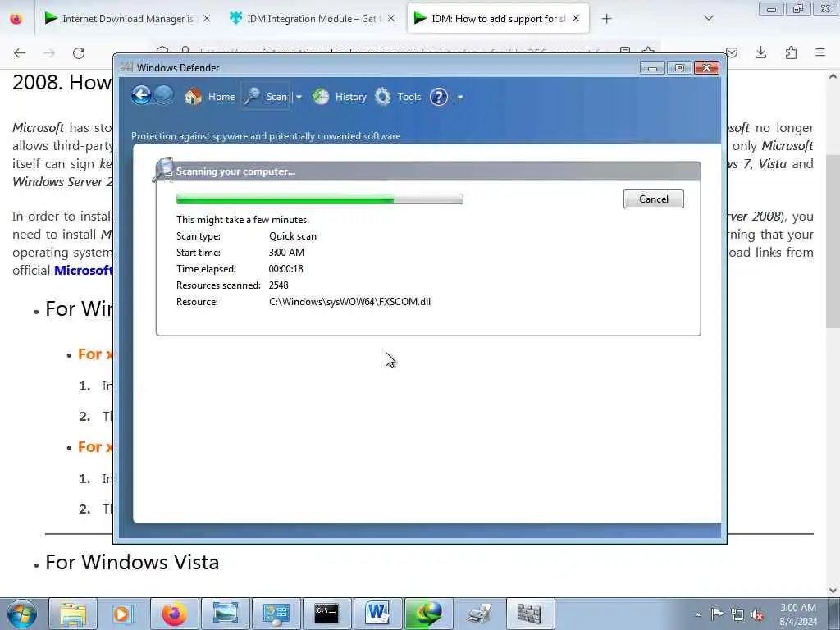Click the Firefox page vertical scrollbar
This screenshot has width=840, height=630.
click(833, 244)
